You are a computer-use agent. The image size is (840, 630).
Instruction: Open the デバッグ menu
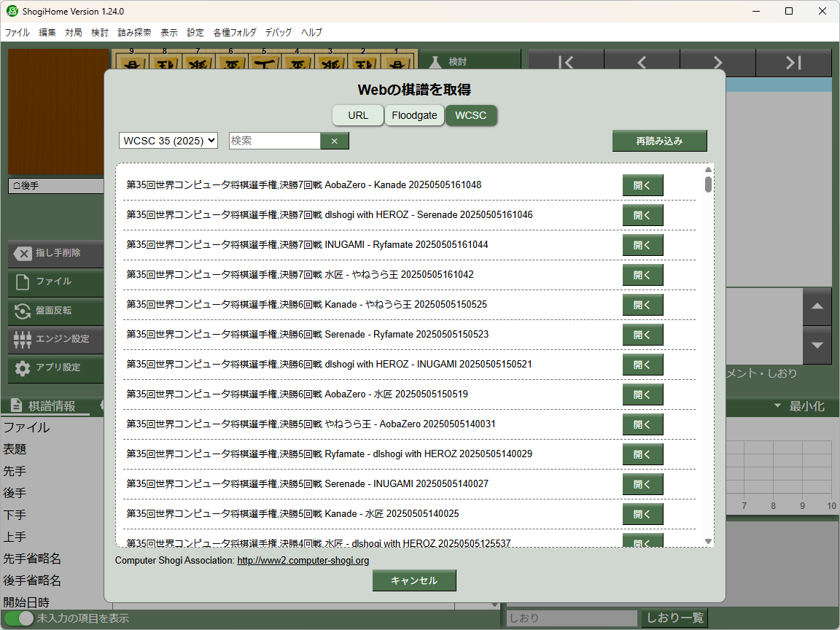tap(279, 32)
